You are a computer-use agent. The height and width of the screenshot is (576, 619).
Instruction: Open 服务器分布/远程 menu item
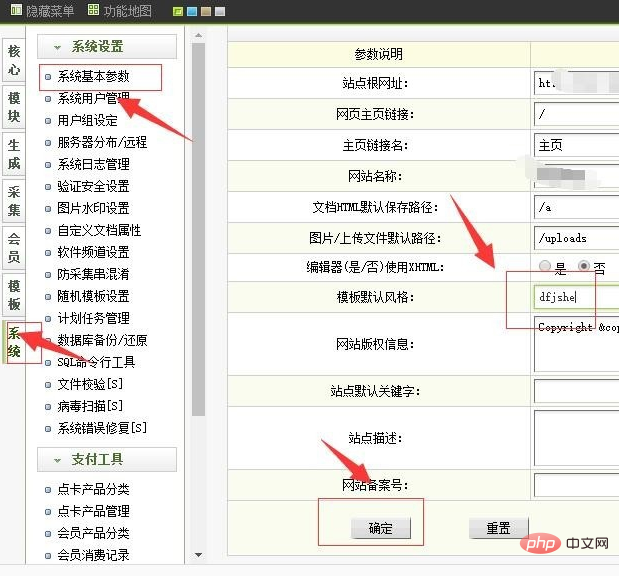click(x=102, y=143)
